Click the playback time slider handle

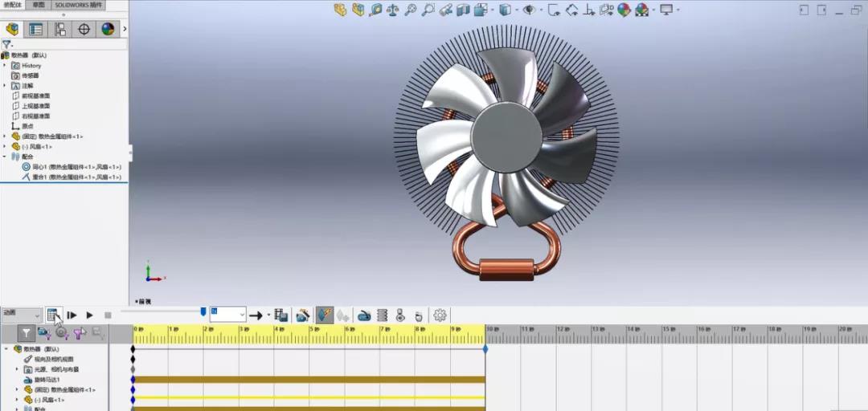[x=203, y=311]
